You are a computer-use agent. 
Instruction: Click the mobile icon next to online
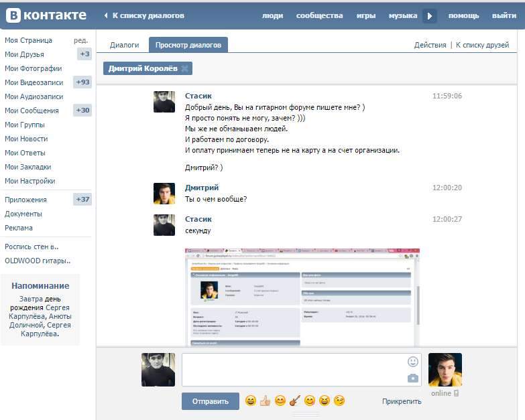(456, 393)
